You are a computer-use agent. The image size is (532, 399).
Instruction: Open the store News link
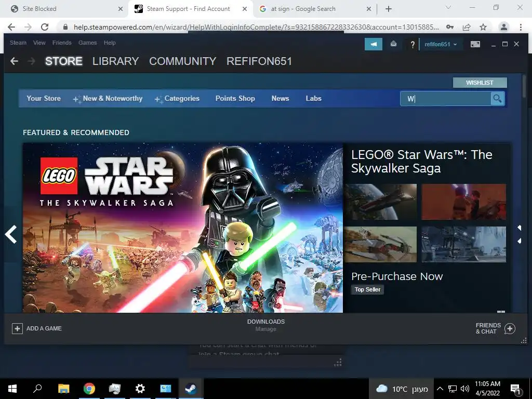click(280, 98)
